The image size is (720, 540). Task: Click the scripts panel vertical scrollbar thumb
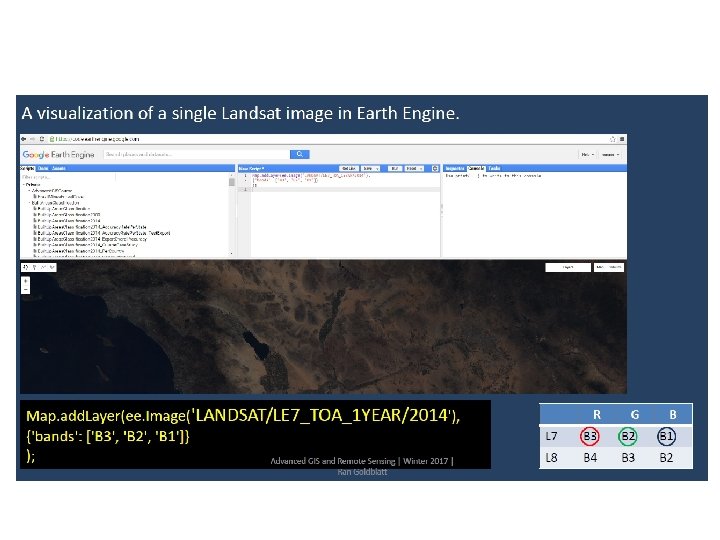(x=232, y=182)
